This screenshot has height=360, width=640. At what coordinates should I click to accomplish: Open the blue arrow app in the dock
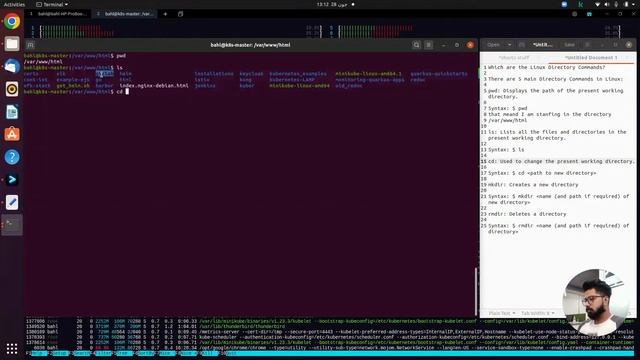pos(12,180)
